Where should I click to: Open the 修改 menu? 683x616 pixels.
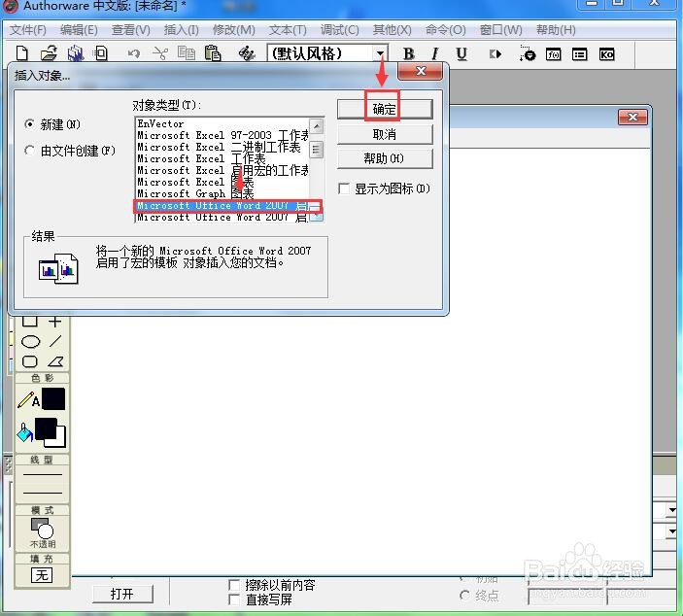(x=233, y=30)
